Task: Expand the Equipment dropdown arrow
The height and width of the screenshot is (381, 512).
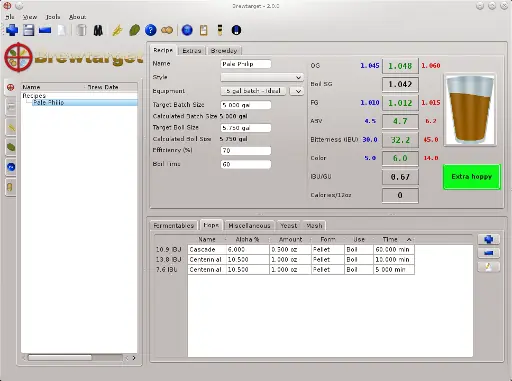Action: [297, 91]
